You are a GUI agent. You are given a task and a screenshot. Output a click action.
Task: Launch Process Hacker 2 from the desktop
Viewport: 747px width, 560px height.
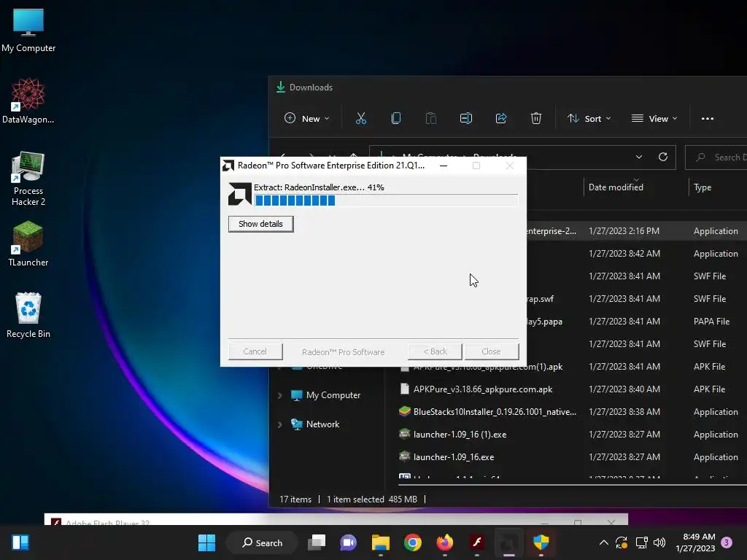[x=28, y=179]
